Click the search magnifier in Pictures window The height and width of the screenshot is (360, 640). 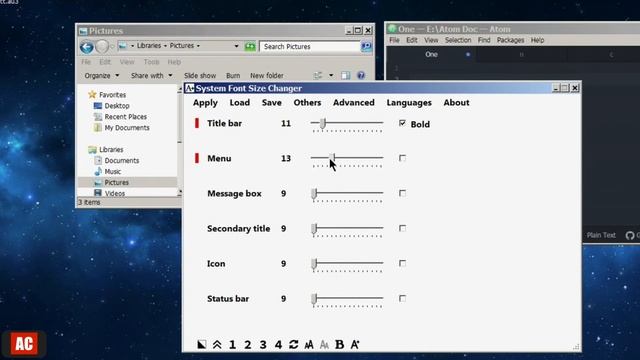pos(366,47)
